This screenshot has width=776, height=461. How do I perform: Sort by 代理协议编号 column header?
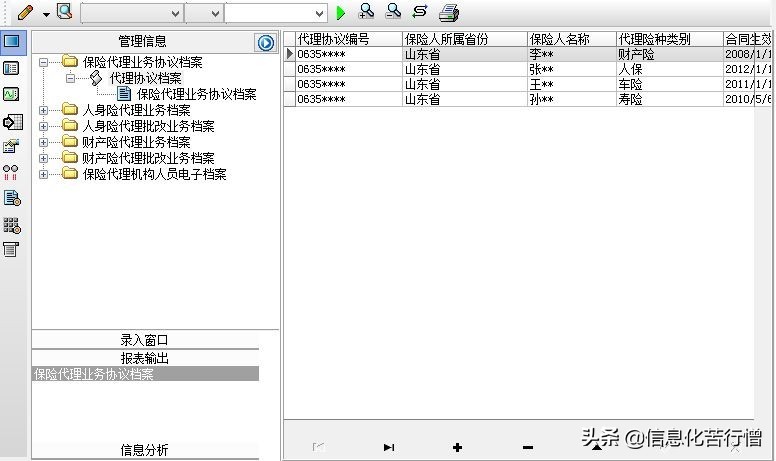[348, 39]
